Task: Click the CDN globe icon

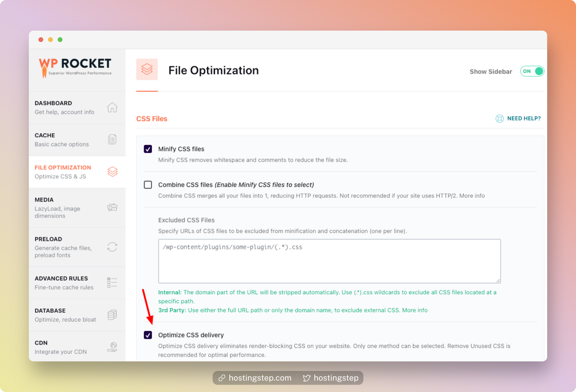Action: click(x=112, y=347)
